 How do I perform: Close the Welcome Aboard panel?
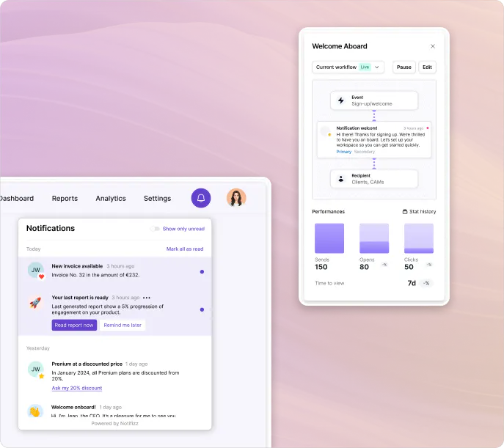tap(433, 46)
